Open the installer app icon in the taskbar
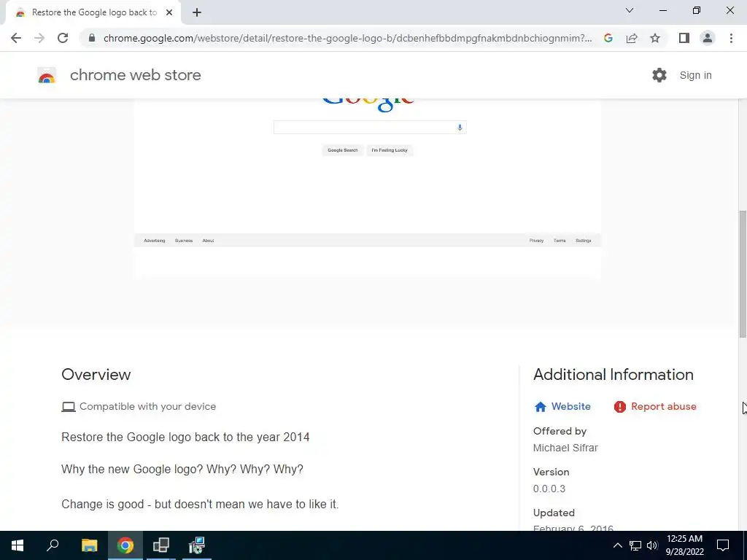The width and height of the screenshot is (747, 560). point(196,545)
